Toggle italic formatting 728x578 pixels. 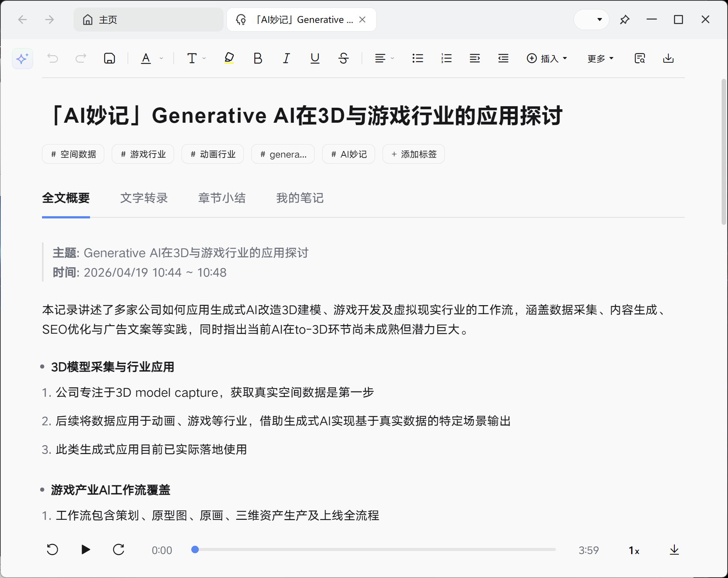point(286,58)
